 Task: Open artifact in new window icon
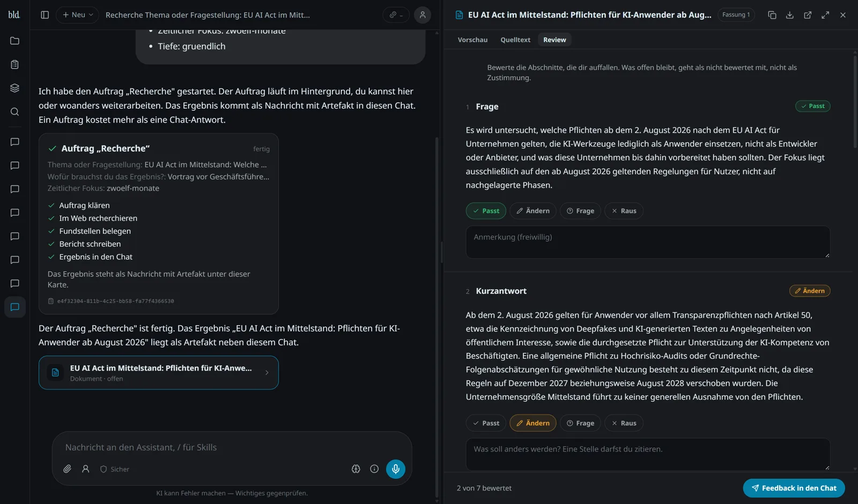coord(808,15)
